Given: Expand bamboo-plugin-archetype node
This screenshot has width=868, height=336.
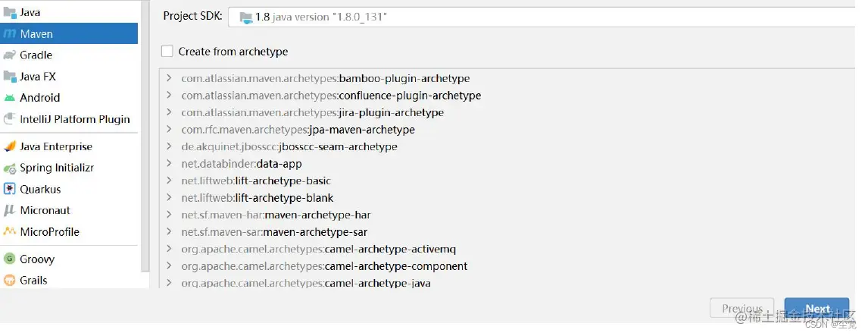Looking at the screenshot, I should click(169, 79).
